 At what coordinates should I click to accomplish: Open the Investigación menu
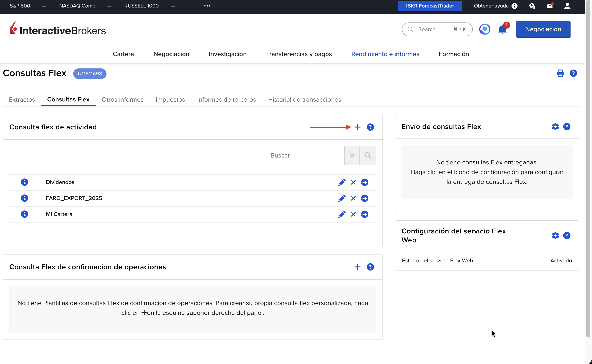[x=228, y=54]
